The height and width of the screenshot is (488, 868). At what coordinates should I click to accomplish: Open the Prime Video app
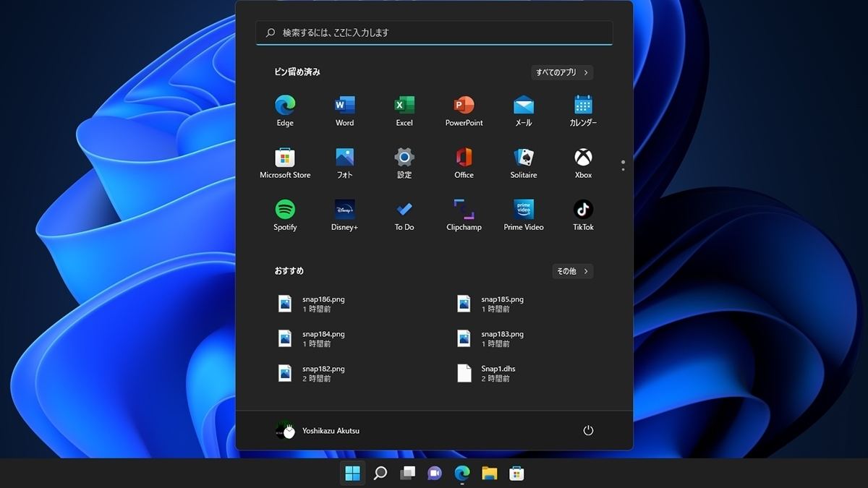click(x=524, y=215)
